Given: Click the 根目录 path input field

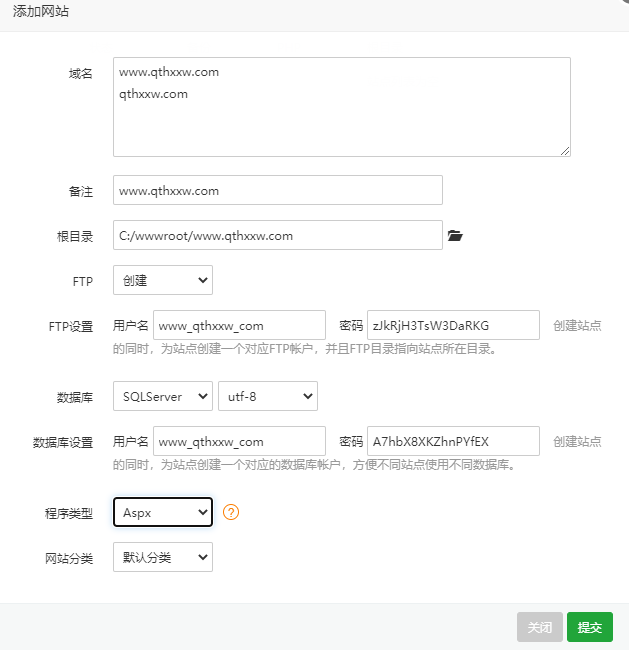Looking at the screenshot, I should coord(277,236).
